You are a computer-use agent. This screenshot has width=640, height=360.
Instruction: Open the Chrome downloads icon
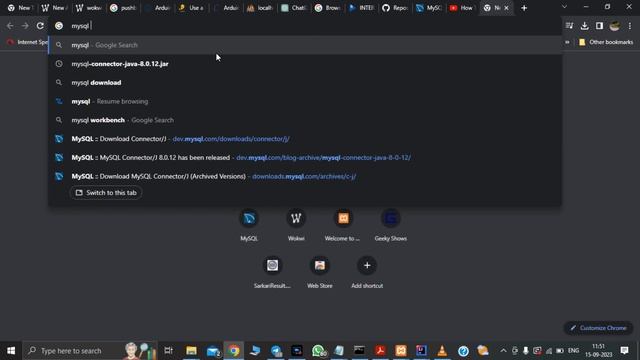click(584, 26)
